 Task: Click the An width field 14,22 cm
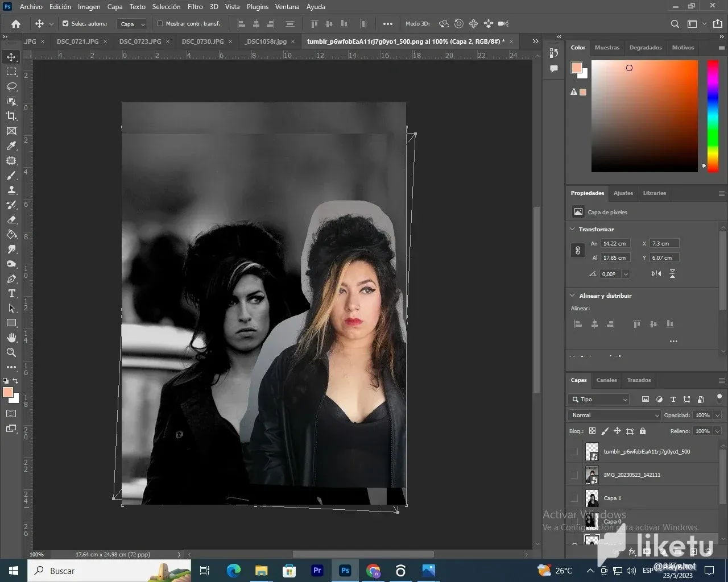[x=616, y=244]
